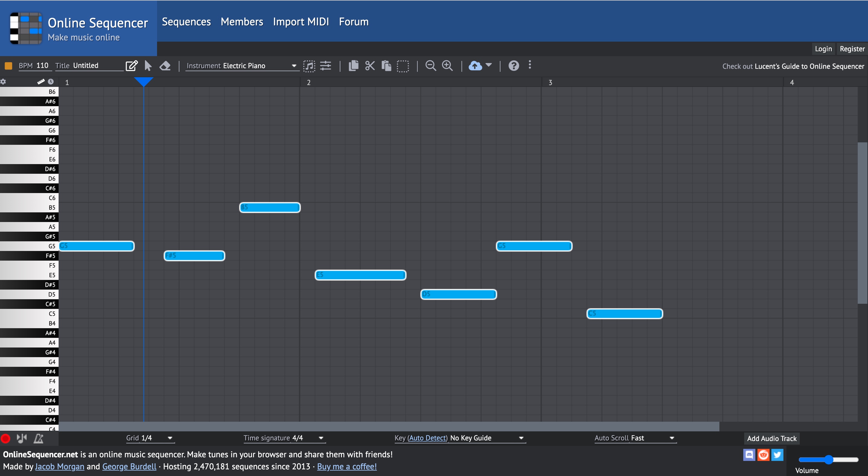Open the Sequences menu
The height and width of the screenshot is (476, 868).
(186, 22)
